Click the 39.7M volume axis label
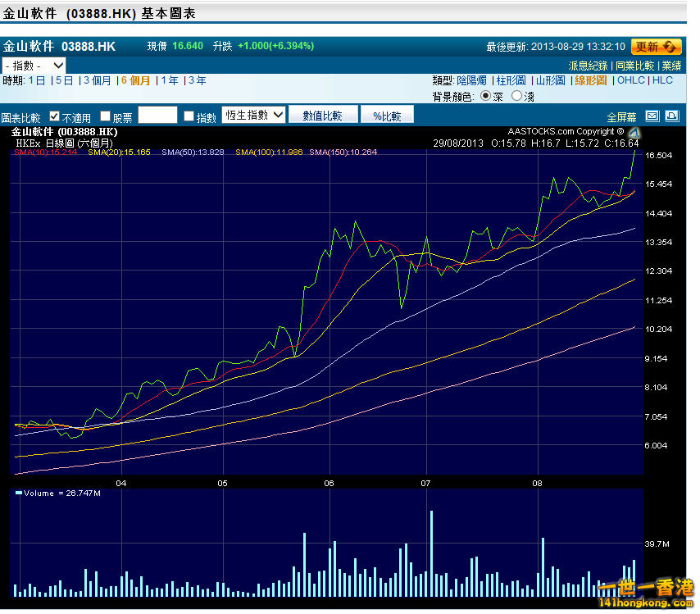Image resolution: width=700 pixels, height=614 pixels. [657, 544]
